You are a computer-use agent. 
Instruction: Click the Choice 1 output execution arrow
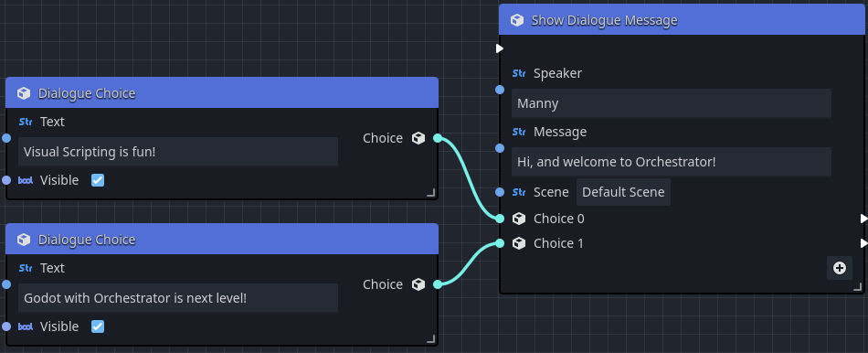[863, 243]
